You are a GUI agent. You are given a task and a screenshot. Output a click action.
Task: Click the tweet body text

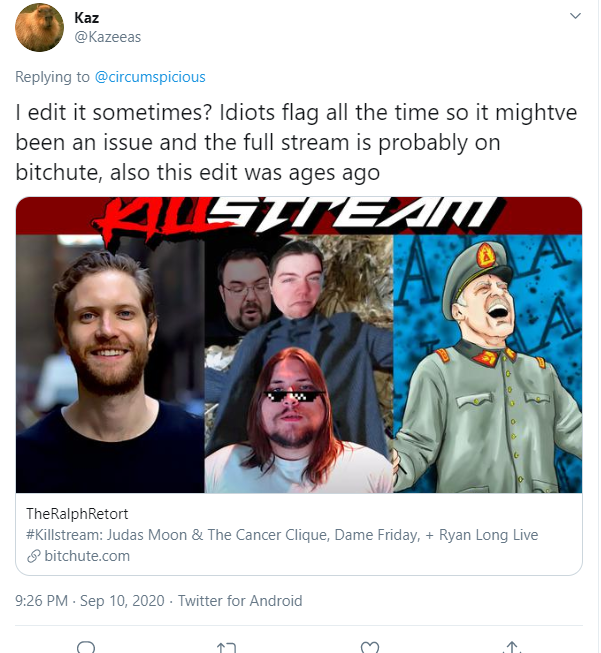coord(296,142)
